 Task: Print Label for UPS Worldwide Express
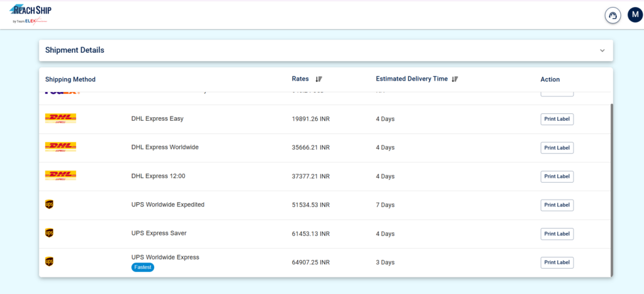[557, 263]
